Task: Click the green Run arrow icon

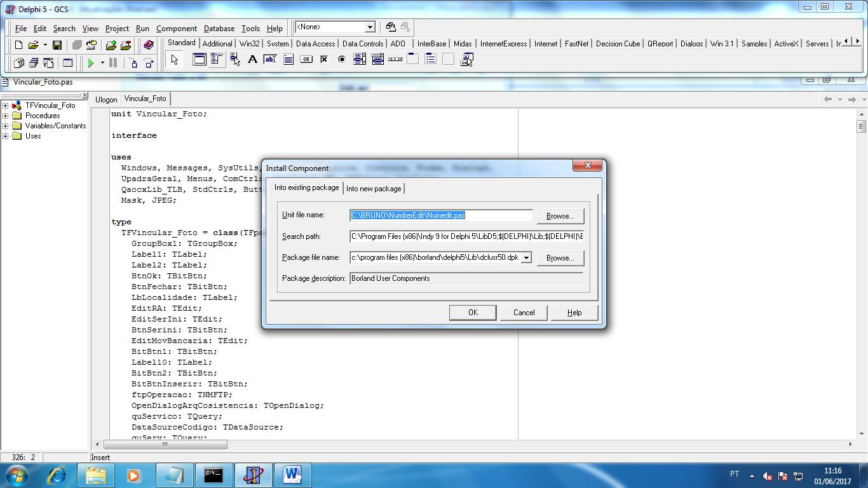Action: tap(91, 63)
